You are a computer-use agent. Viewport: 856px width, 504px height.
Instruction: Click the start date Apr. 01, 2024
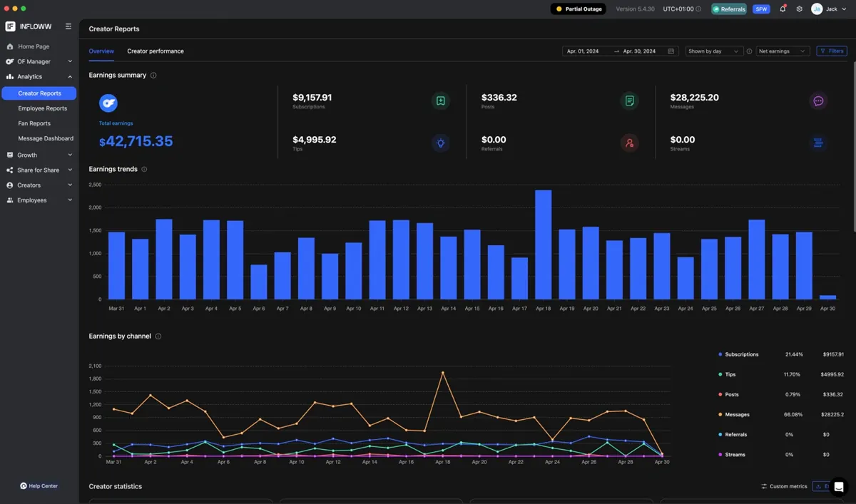coord(583,51)
